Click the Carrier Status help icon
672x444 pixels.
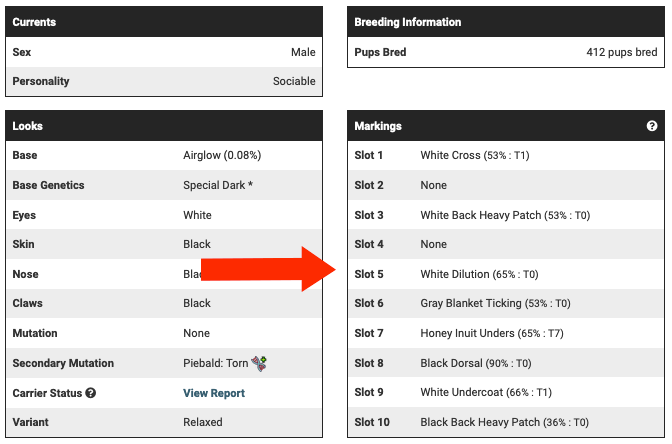91,393
